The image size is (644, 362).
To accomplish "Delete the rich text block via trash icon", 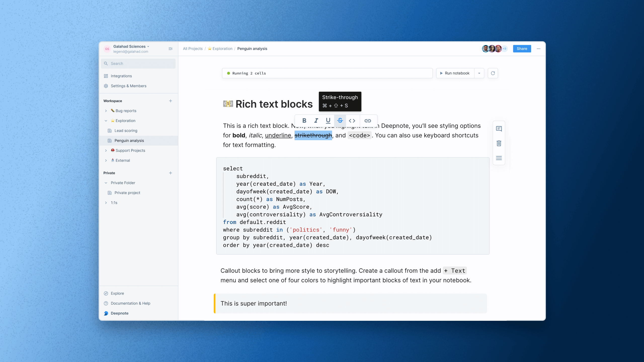I will [x=499, y=143].
